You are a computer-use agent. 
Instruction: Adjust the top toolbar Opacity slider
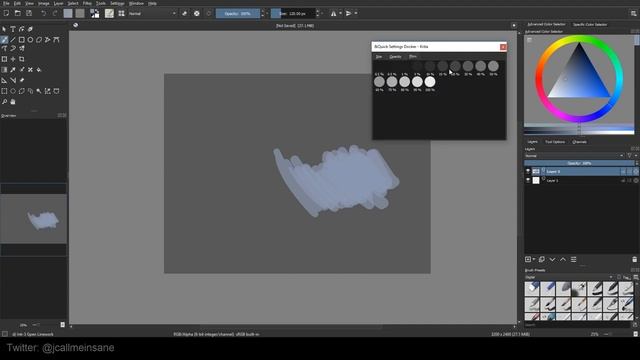(x=238, y=13)
